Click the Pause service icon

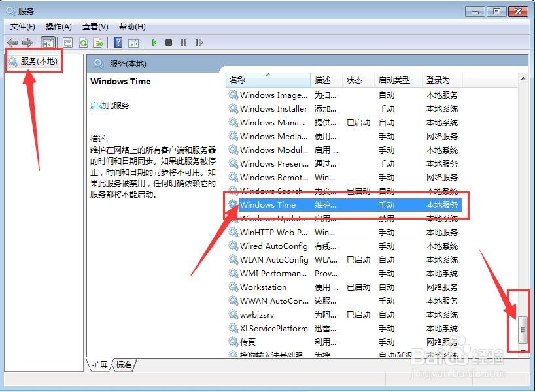[184, 42]
